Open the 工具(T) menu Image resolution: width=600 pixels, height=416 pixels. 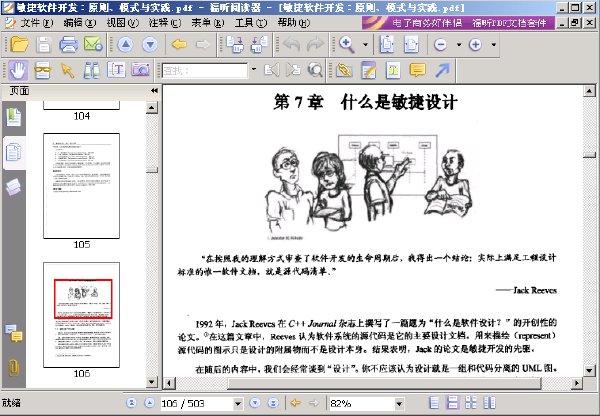click(x=251, y=23)
